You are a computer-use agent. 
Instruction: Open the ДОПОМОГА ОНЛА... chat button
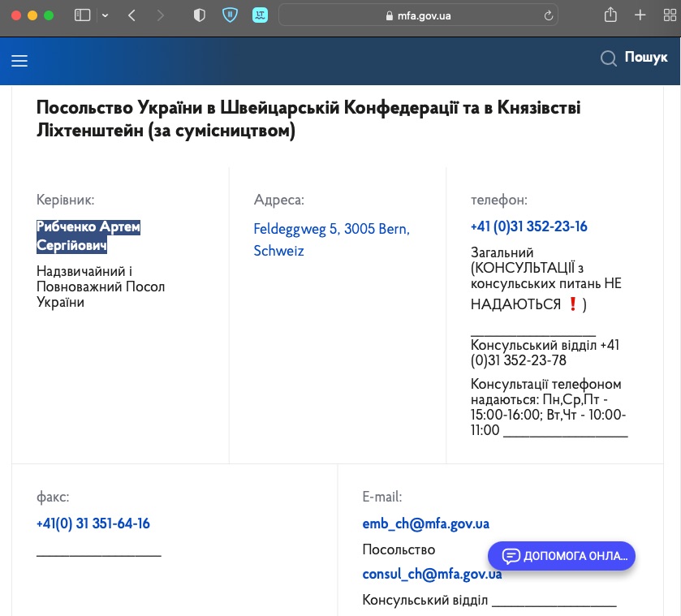562,556
